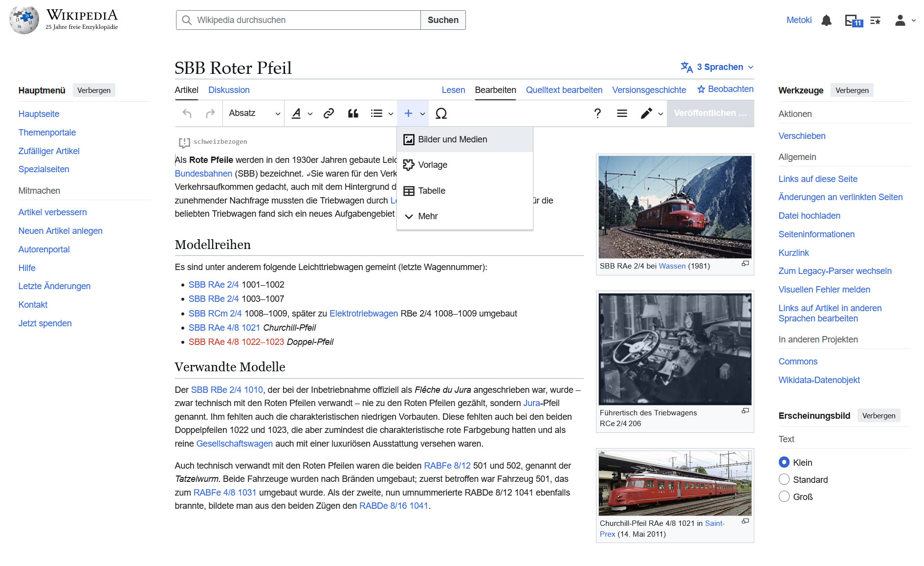Screen dimensions: 924x566
Task: Open the Absatz paragraph format dropdown
Action: pos(254,113)
